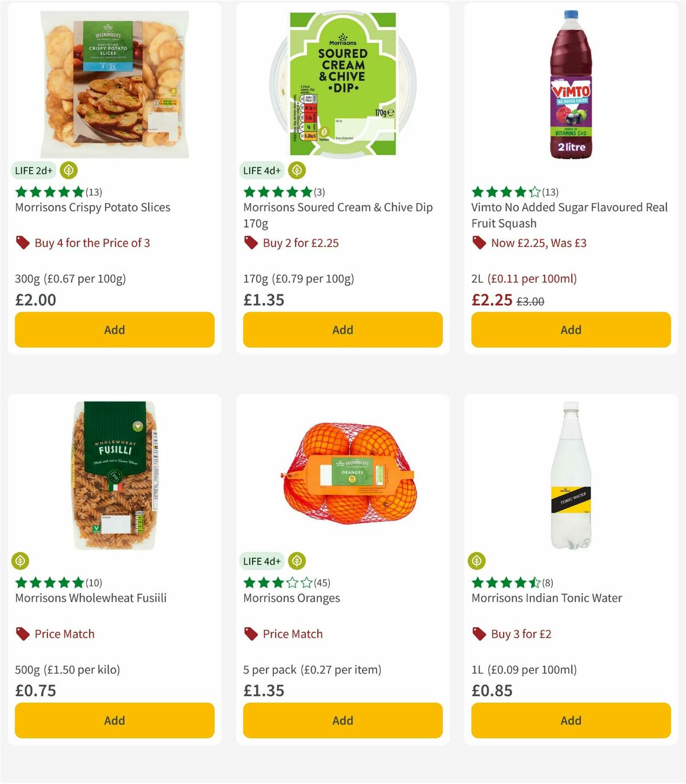686x784 pixels.
Task: Click the LIFE 2d+ badge on Crispy Potato Slices
Action: pyautogui.click(x=33, y=170)
